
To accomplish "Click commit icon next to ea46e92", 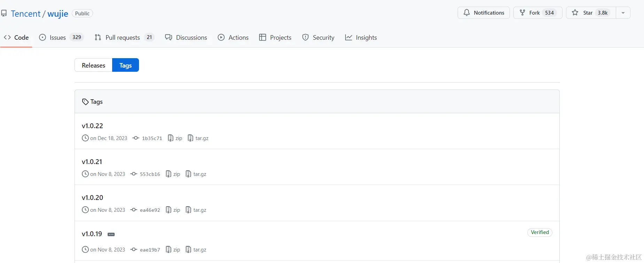I will [x=134, y=210].
